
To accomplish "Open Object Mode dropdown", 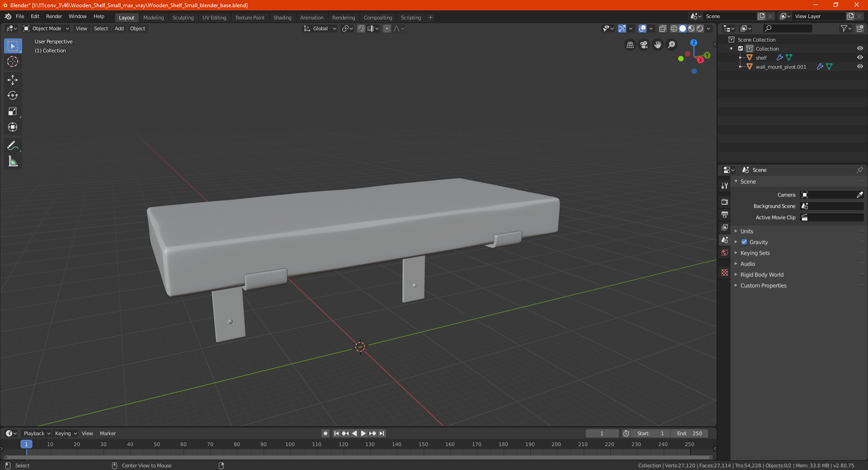I will click(x=46, y=28).
